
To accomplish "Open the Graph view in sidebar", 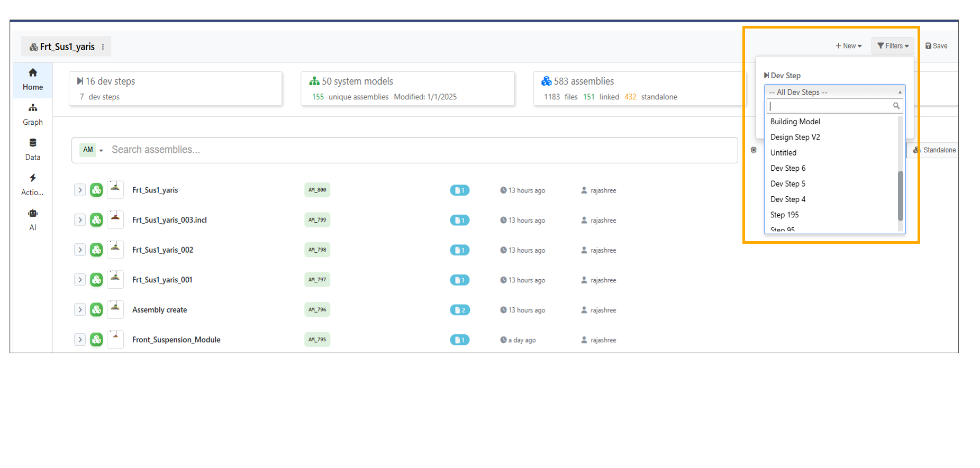I will 33,114.
